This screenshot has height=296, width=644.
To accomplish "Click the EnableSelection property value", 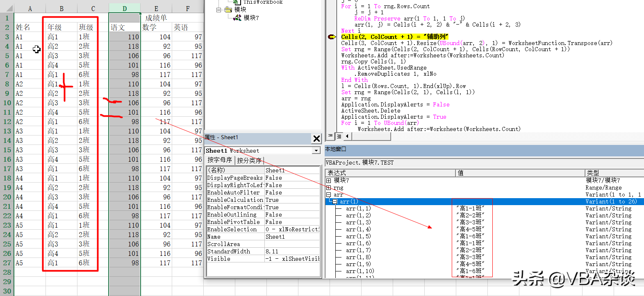I will tap(292, 229).
